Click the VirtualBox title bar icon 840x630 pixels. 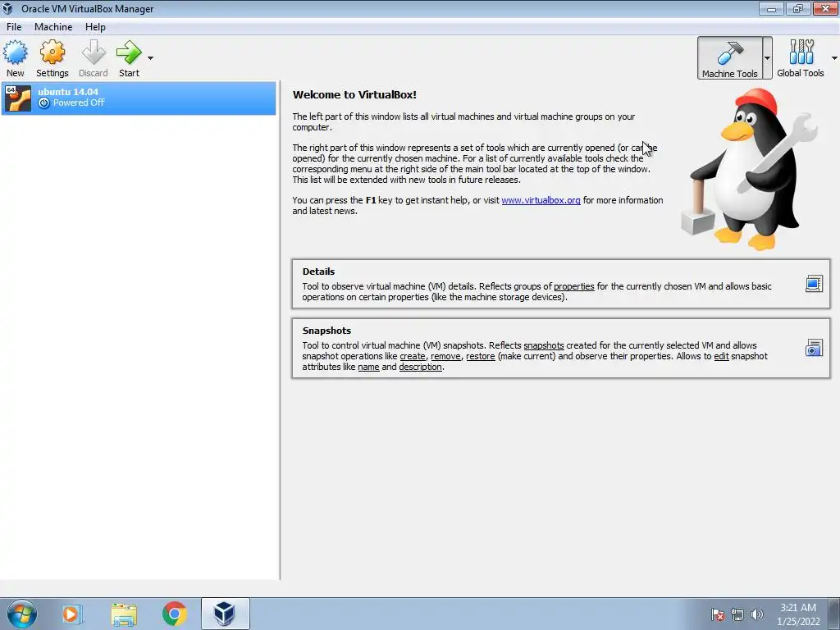[x=8, y=8]
